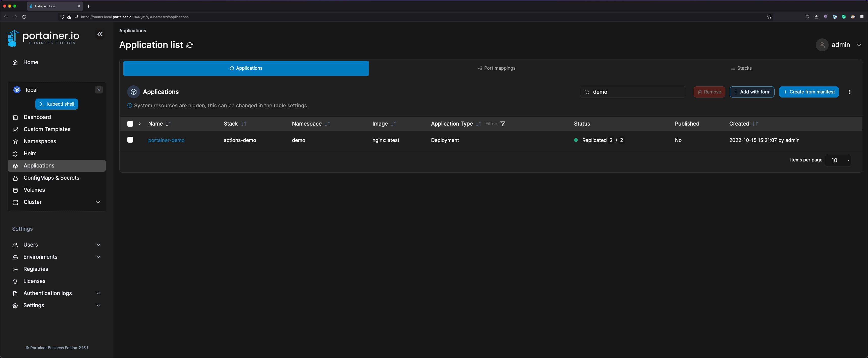Toggle select-all applications checkbox
This screenshot has height=358, width=868.
(130, 124)
